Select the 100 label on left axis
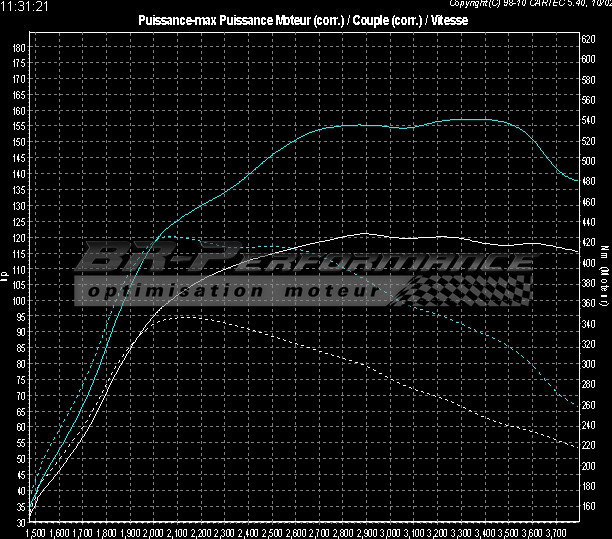 (x=20, y=300)
